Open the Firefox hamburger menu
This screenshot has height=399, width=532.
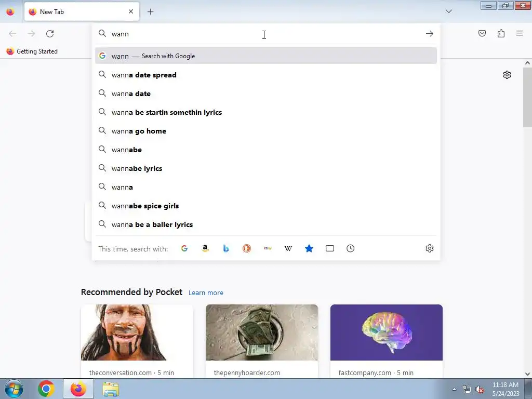520,33
